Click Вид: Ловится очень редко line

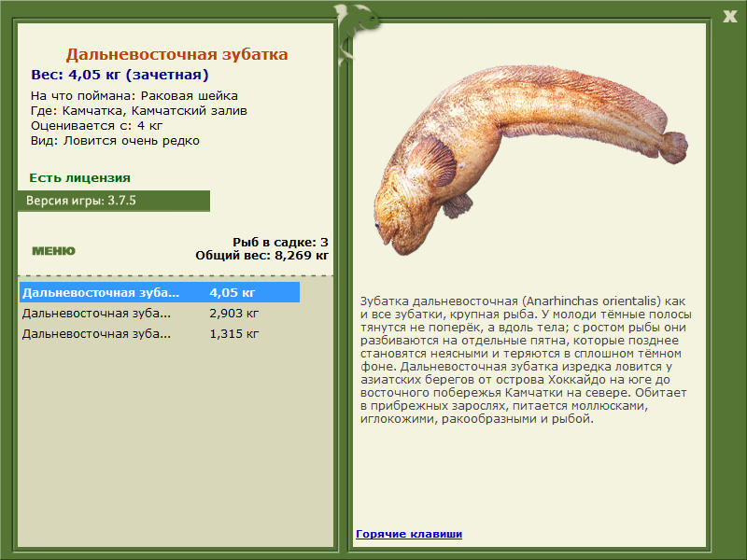[x=115, y=141]
